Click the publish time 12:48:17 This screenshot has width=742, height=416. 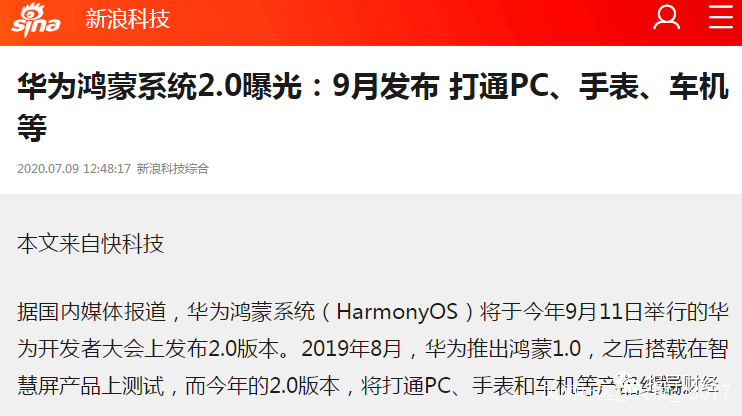pyautogui.click(x=107, y=169)
